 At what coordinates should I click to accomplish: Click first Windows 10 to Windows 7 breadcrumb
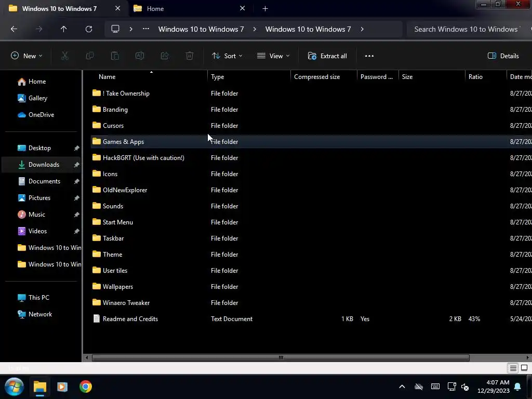tap(201, 29)
